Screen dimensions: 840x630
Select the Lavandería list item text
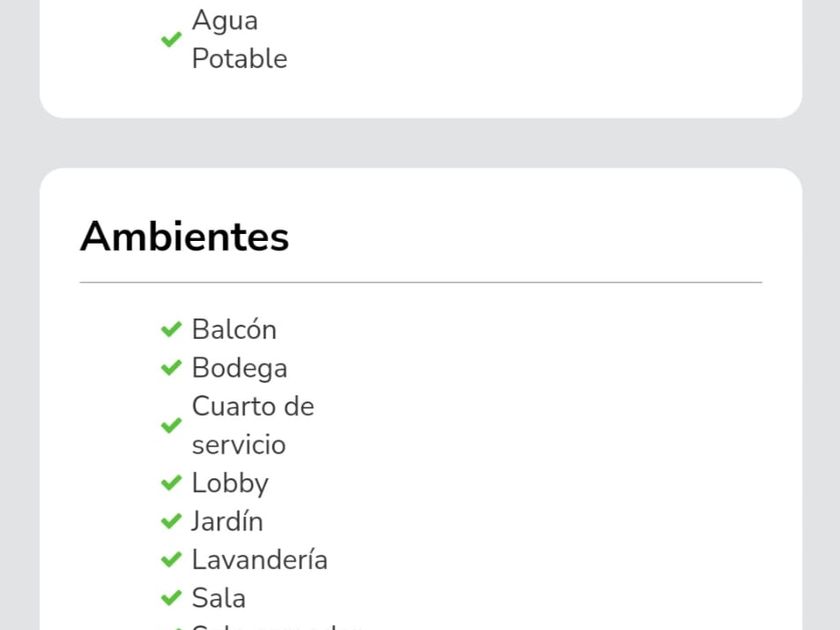click(x=260, y=560)
